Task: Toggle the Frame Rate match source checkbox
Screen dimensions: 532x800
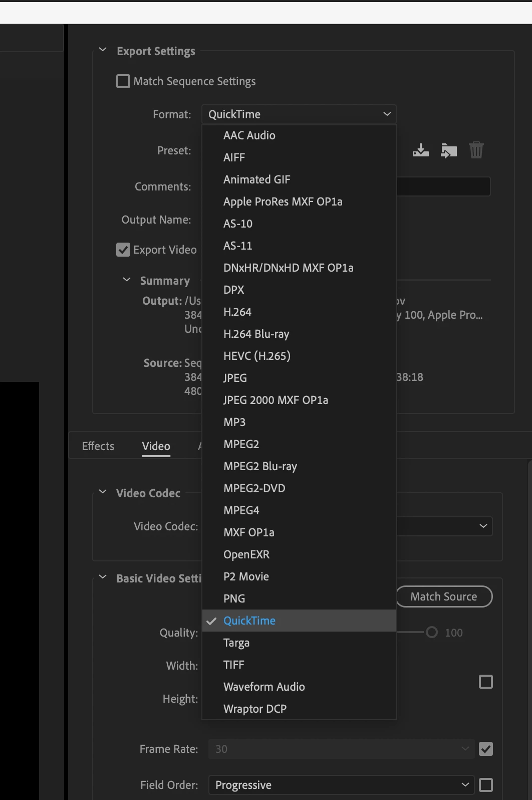Action: pos(486,749)
